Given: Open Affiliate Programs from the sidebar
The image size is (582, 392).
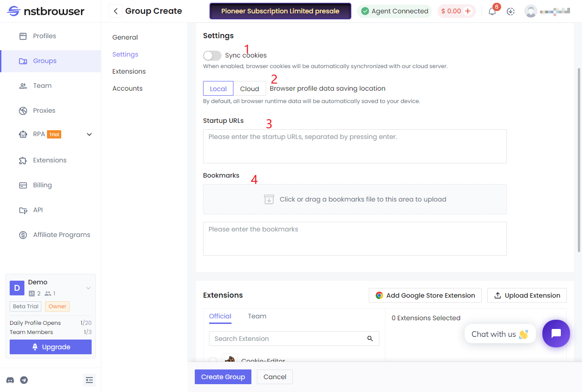Looking at the screenshot, I should [x=61, y=235].
